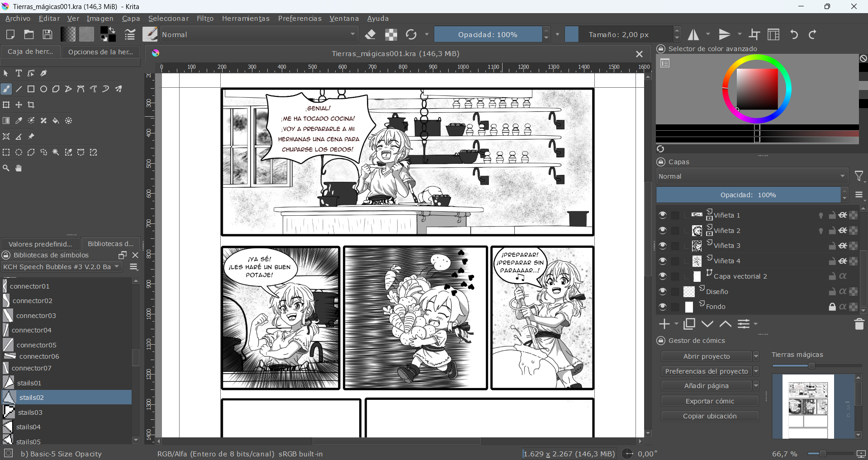Delete layer with trash icon
Image resolution: width=868 pixels, height=460 pixels.
[859, 324]
